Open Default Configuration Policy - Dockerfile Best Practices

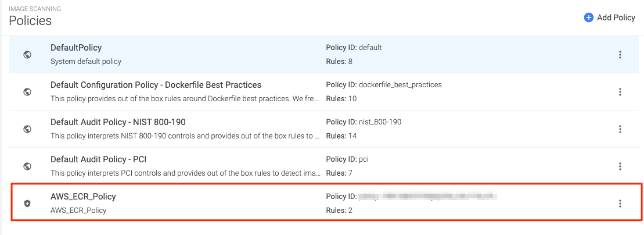tap(156, 85)
